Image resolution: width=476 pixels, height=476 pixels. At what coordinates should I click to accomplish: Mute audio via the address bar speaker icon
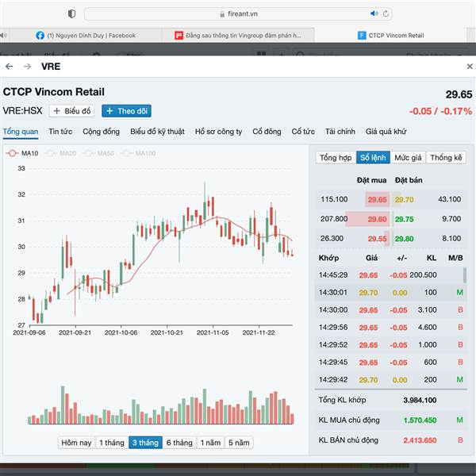[x=374, y=13]
